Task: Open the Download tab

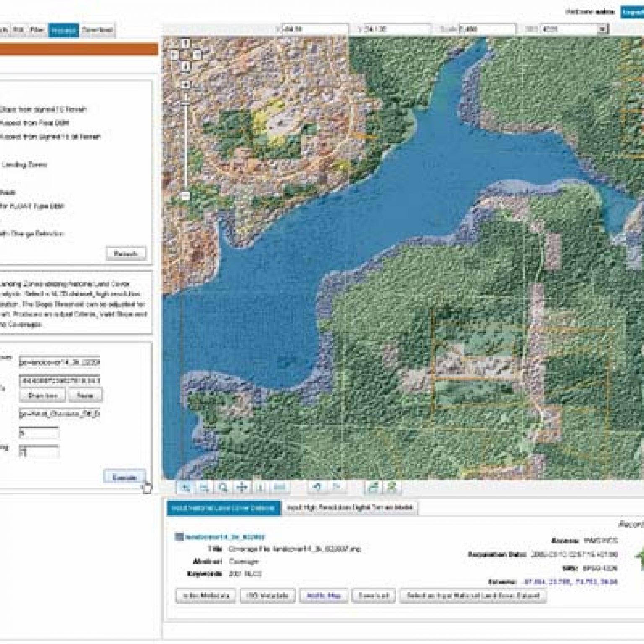Action: point(97,30)
